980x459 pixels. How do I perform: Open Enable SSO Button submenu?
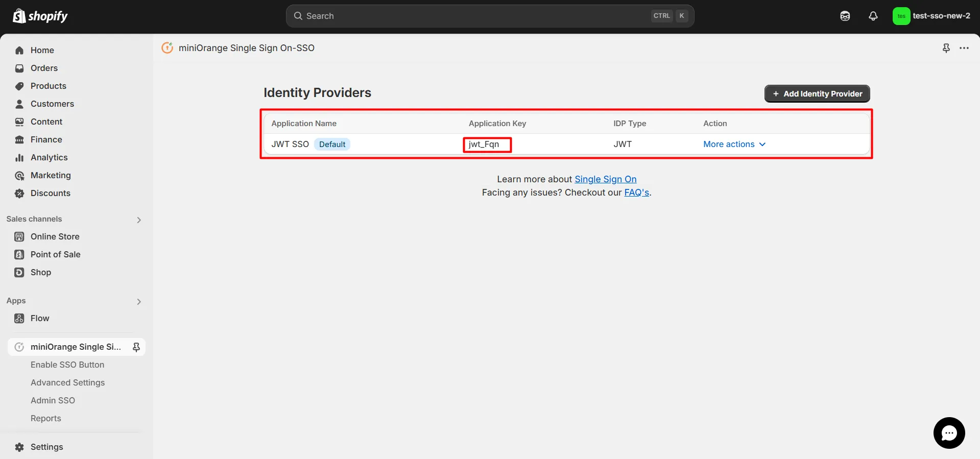click(67, 365)
